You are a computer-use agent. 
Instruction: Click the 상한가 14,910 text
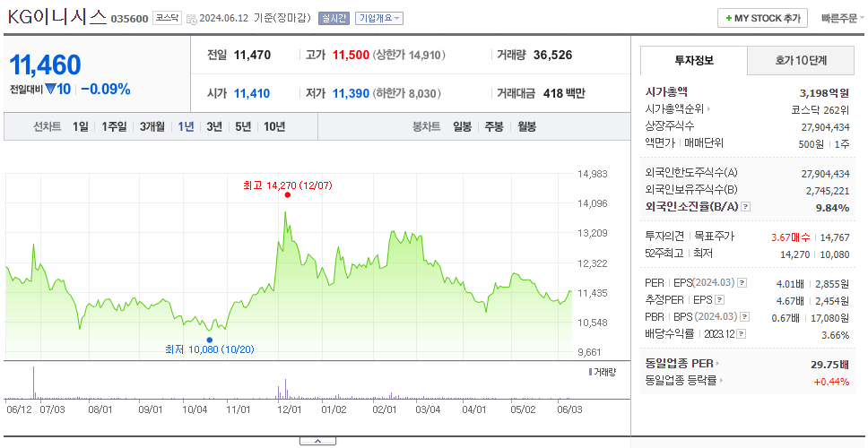pyautogui.click(x=409, y=56)
